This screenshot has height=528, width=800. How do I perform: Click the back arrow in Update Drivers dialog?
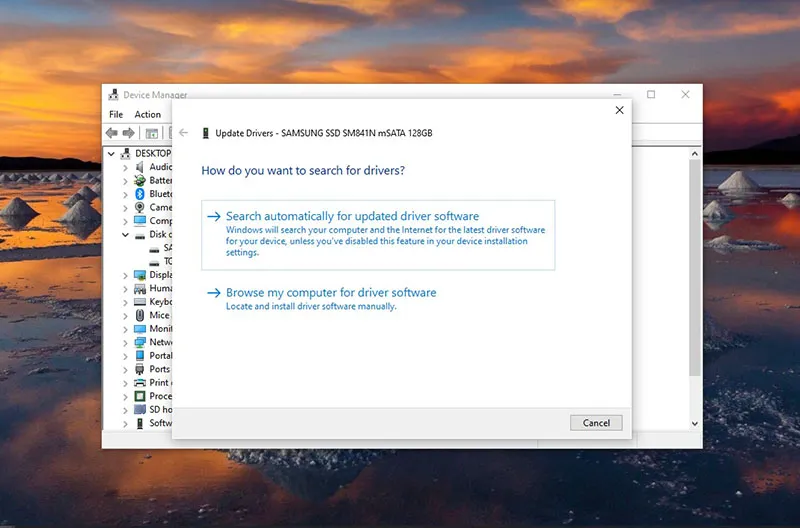click(x=184, y=133)
